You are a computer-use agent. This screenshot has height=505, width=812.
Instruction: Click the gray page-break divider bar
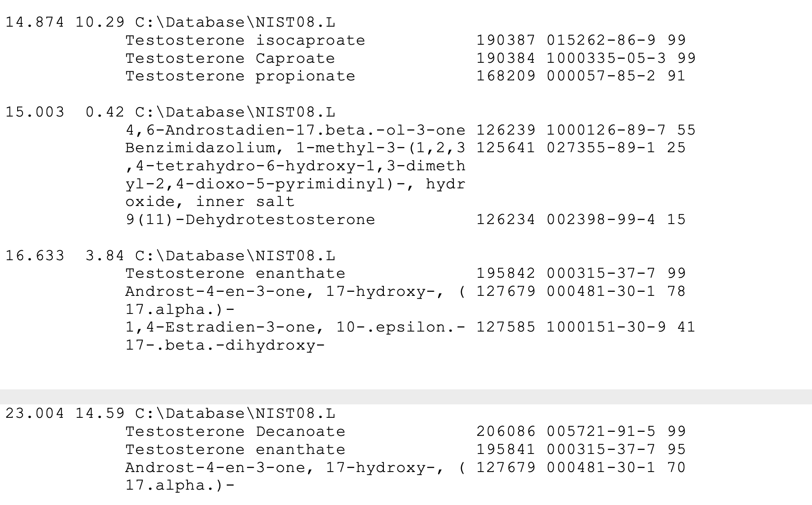(406, 397)
